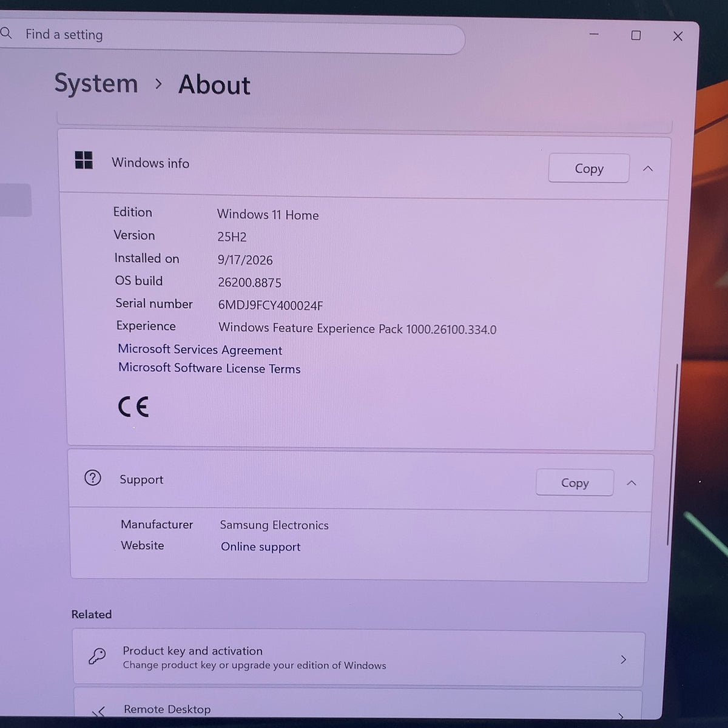Click the Windows logo icon

84,161
